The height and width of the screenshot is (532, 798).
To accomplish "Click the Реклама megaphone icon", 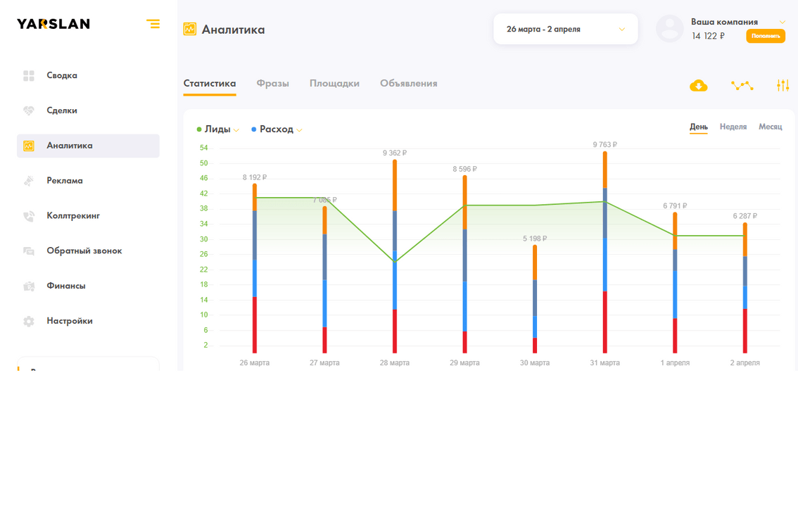I will [29, 181].
